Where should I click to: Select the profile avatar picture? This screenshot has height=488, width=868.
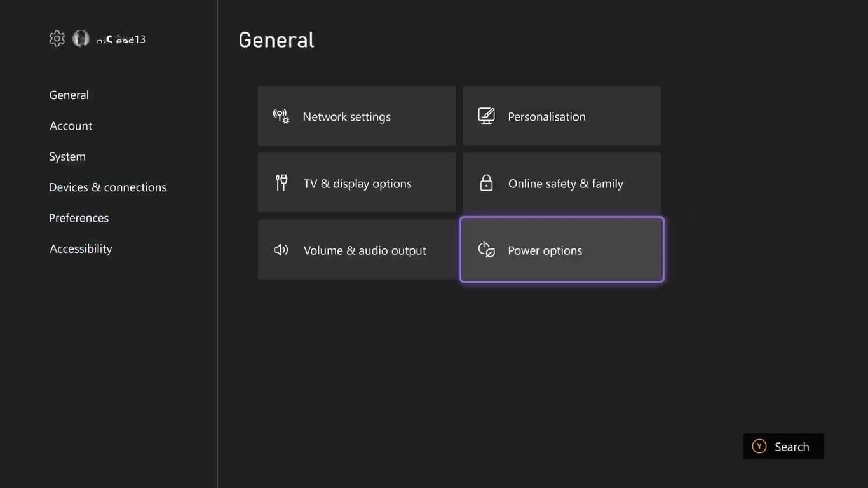point(81,39)
